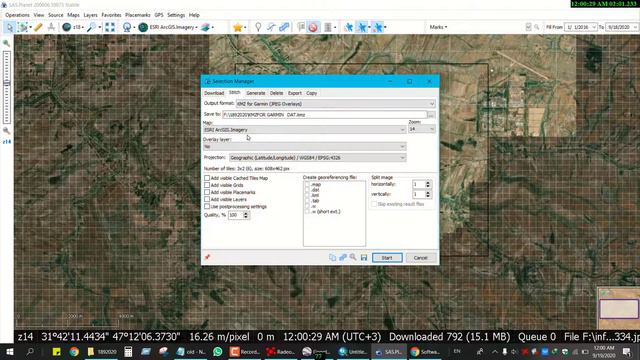Image resolution: width=640 pixels, height=360 pixels.
Task: Open the calculator from the taskbar
Action: 128,351
